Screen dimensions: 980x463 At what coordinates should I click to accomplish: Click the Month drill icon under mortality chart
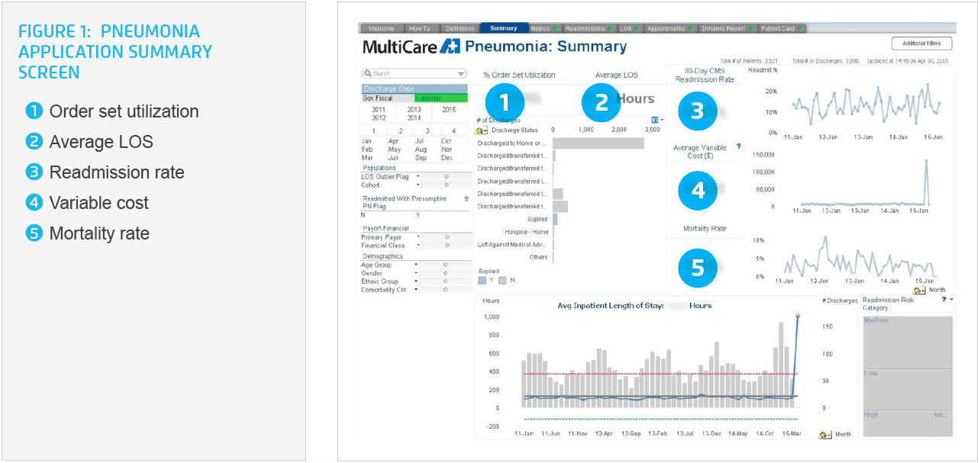click(919, 290)
